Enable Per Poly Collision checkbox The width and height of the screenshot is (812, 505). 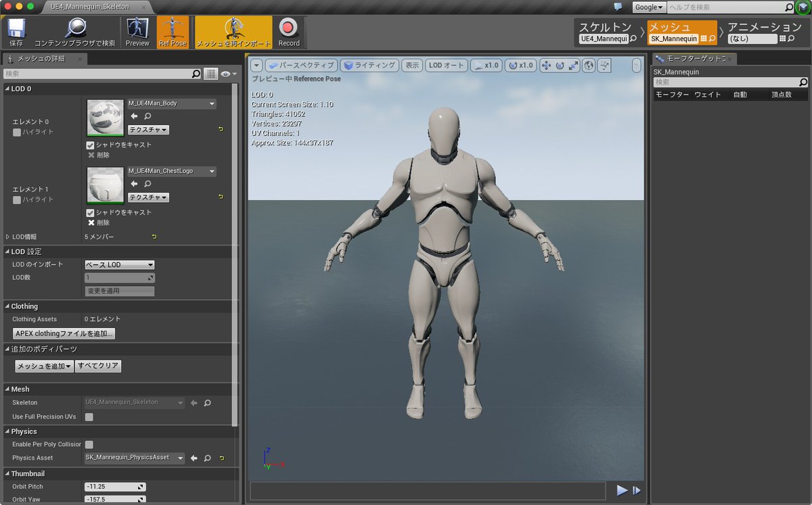89,444
